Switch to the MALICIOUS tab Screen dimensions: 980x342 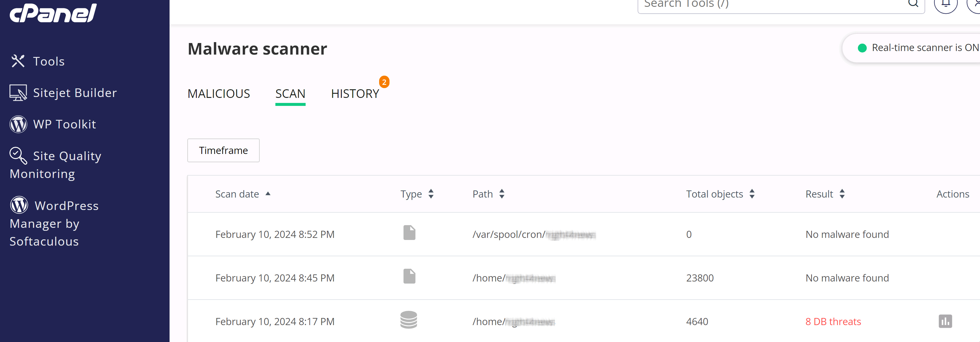coord(219,94)
